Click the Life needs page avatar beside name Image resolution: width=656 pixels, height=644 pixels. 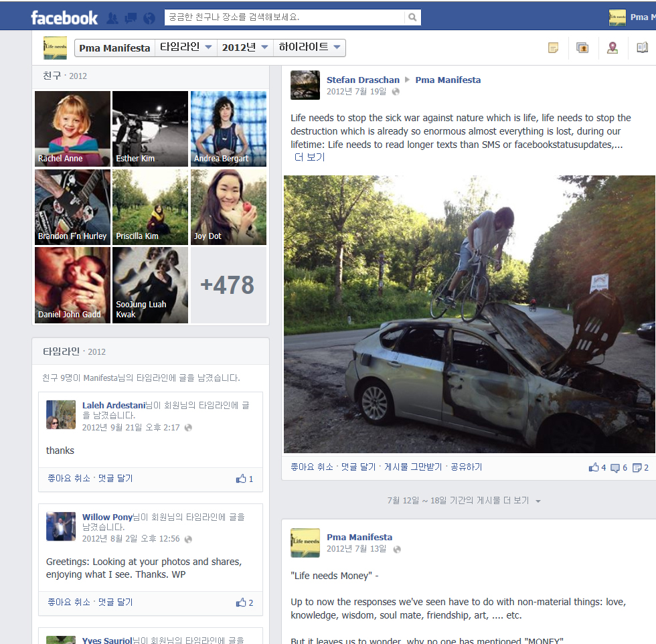click(x=55, y=48)
